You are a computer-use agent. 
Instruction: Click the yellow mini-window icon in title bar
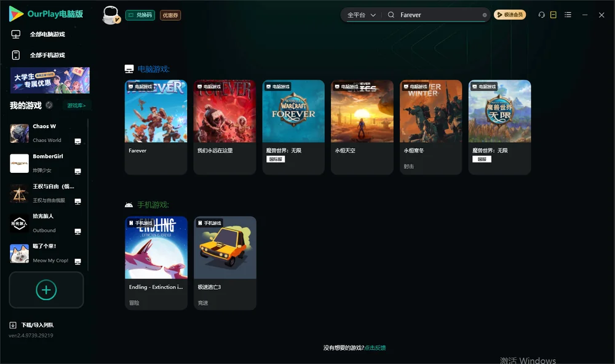click(553, 15)
